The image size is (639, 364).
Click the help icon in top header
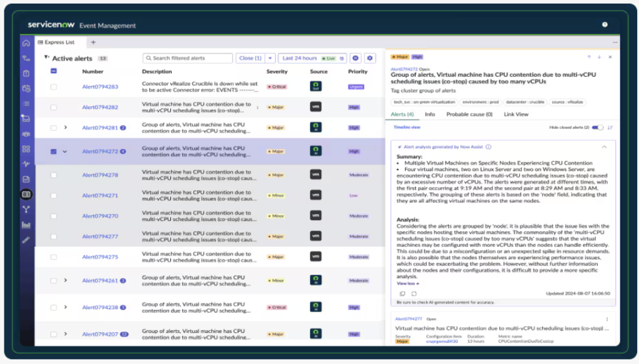point(605,24)
